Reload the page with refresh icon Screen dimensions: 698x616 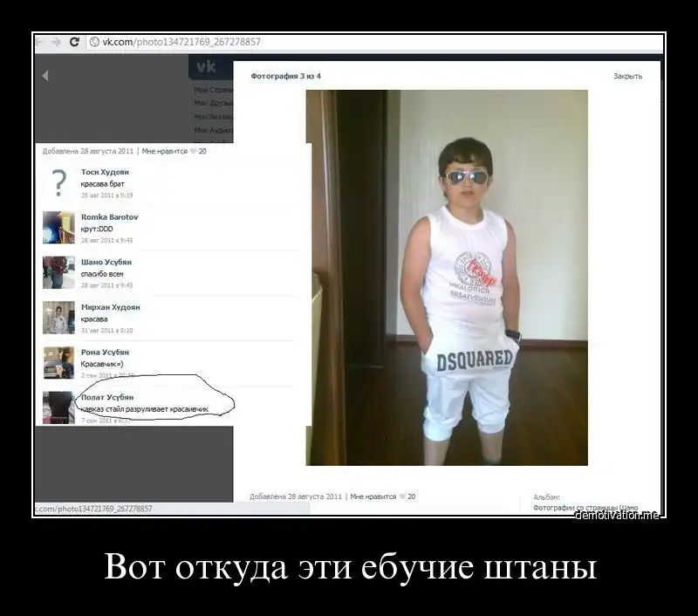[75, 42]
